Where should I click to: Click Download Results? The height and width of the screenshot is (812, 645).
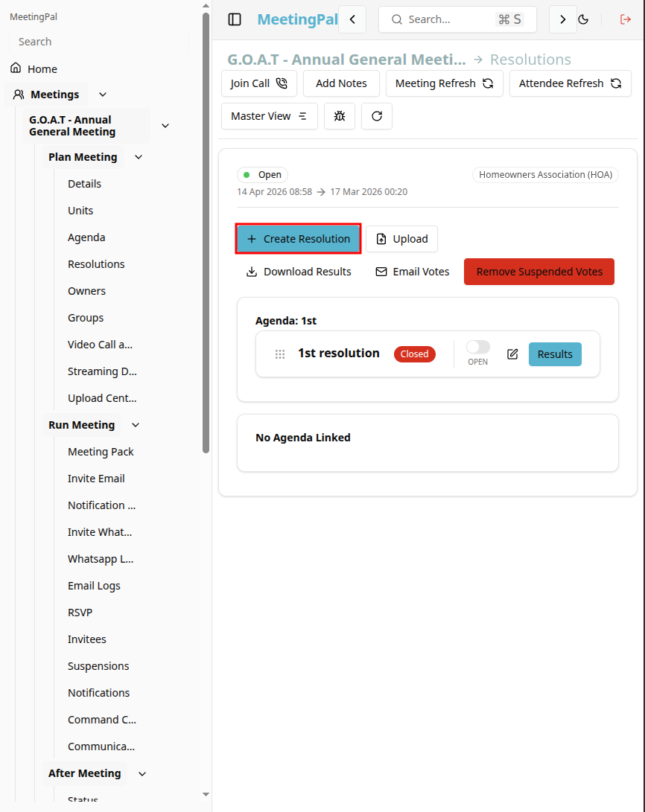(299, 272)
